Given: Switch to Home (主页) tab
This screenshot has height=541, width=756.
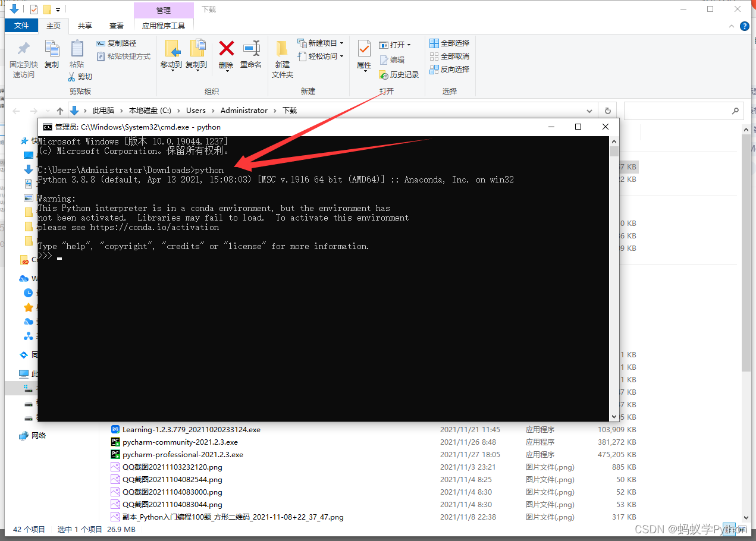Looking at the screenshot, I should [x=54, y=26].
